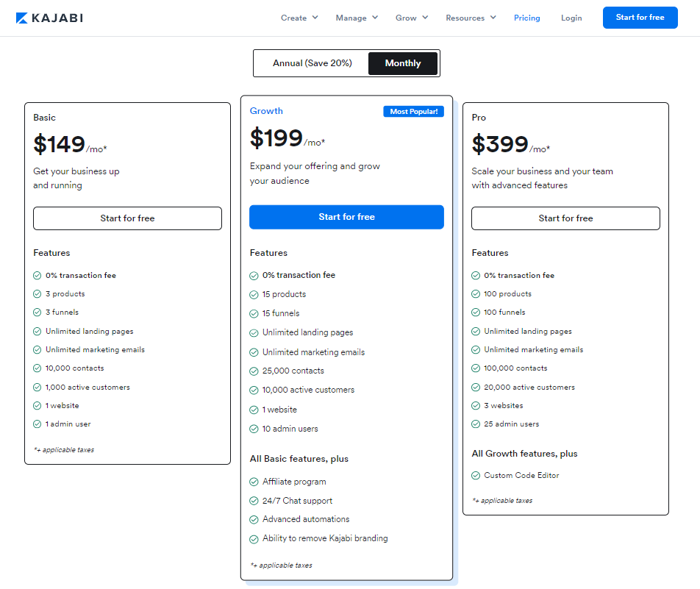
Task: Start for free on Pro plan
Action: tap(565, 218)
